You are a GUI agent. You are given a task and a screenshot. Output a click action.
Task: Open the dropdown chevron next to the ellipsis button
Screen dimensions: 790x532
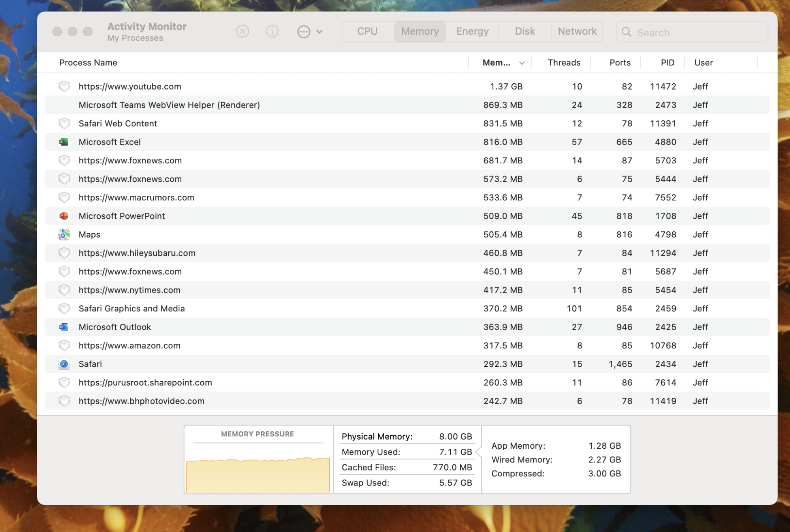click(x=319, y=31)
